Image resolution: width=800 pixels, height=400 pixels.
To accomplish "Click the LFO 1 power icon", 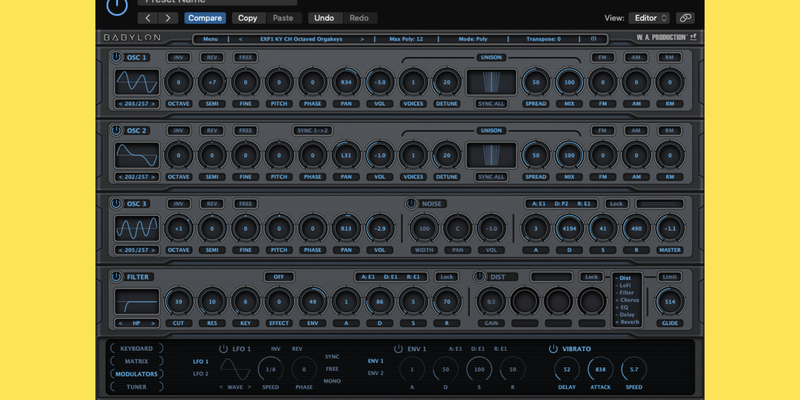I will click(223, 349).
